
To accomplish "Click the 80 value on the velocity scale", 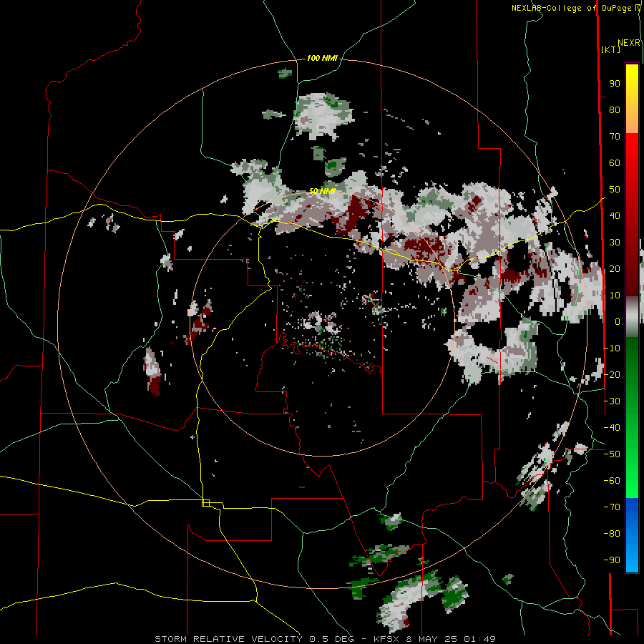I will pos(615,110).
